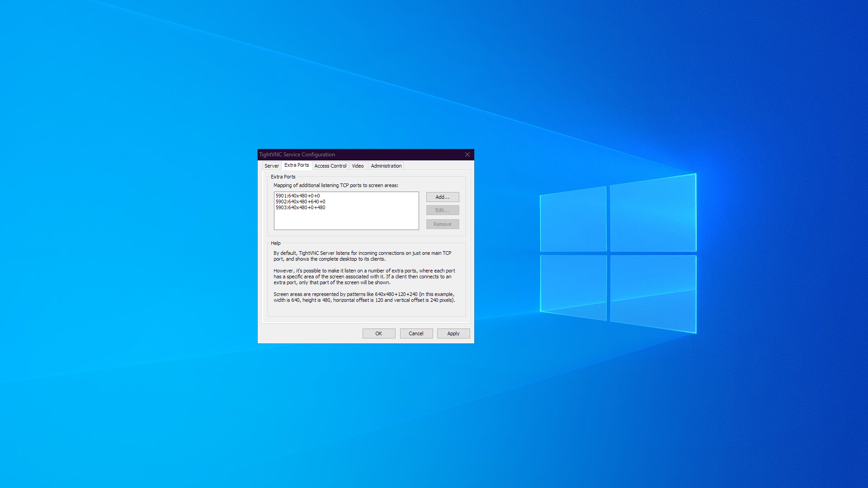Cancel the configuration dialog
This screenshot has height=488, width=868.
click(x=416, y=333)
